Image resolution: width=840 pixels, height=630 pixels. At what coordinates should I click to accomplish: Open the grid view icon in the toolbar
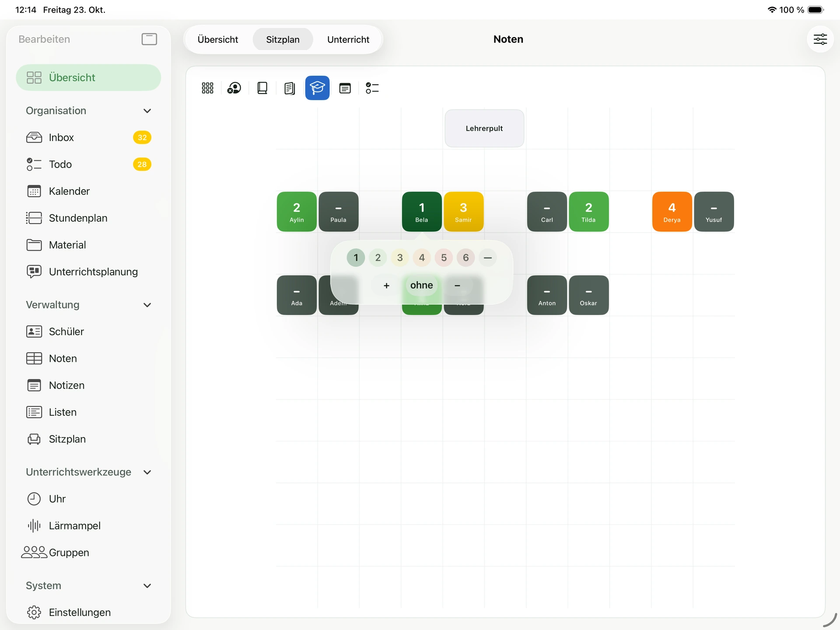207,88
